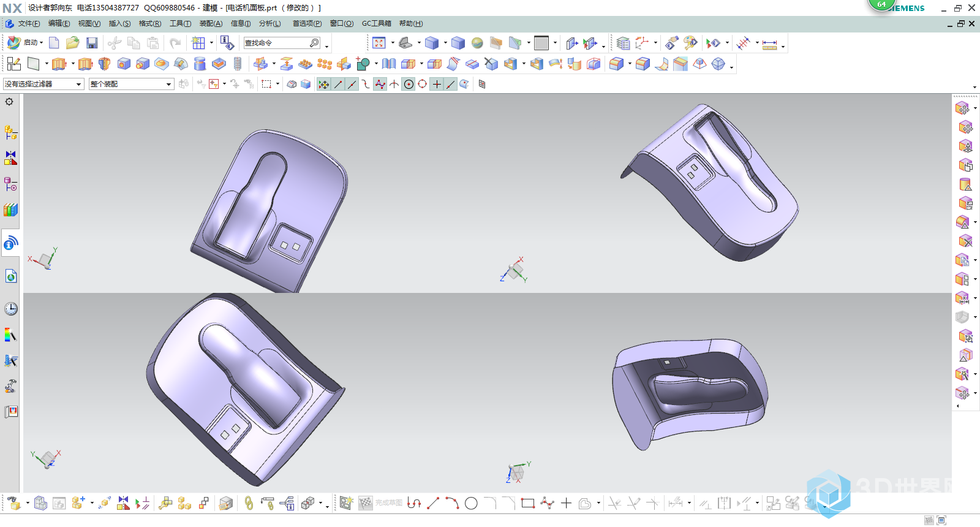The image size is (980, 527).
Task: Click the Hole feature icon
Action: 124,64
